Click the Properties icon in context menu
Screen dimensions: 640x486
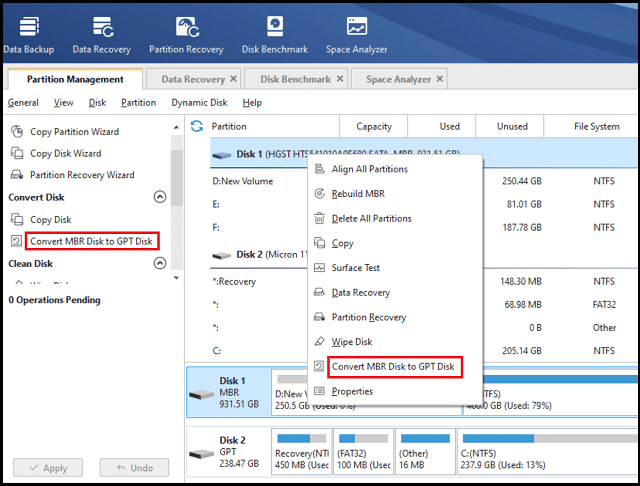point(319,391)
